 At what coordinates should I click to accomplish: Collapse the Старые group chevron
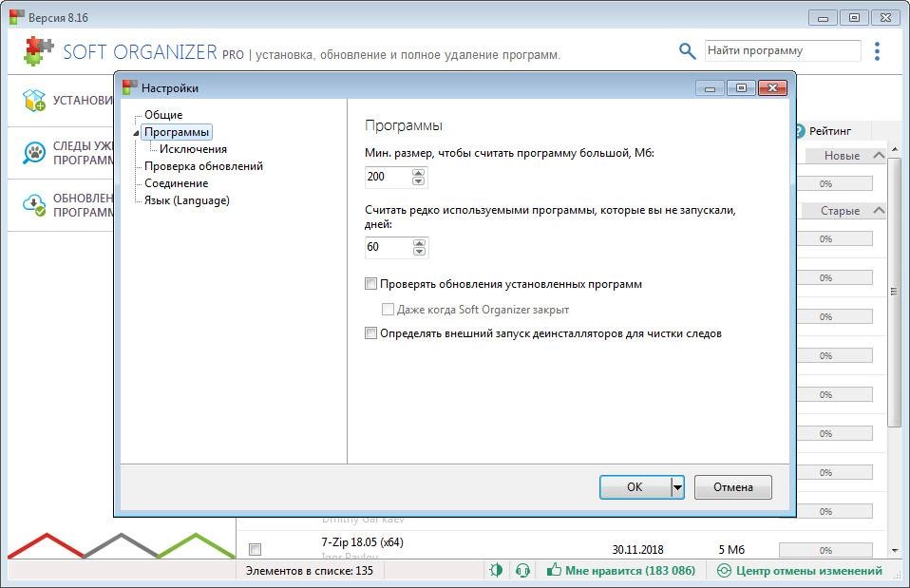click(879, 210)
